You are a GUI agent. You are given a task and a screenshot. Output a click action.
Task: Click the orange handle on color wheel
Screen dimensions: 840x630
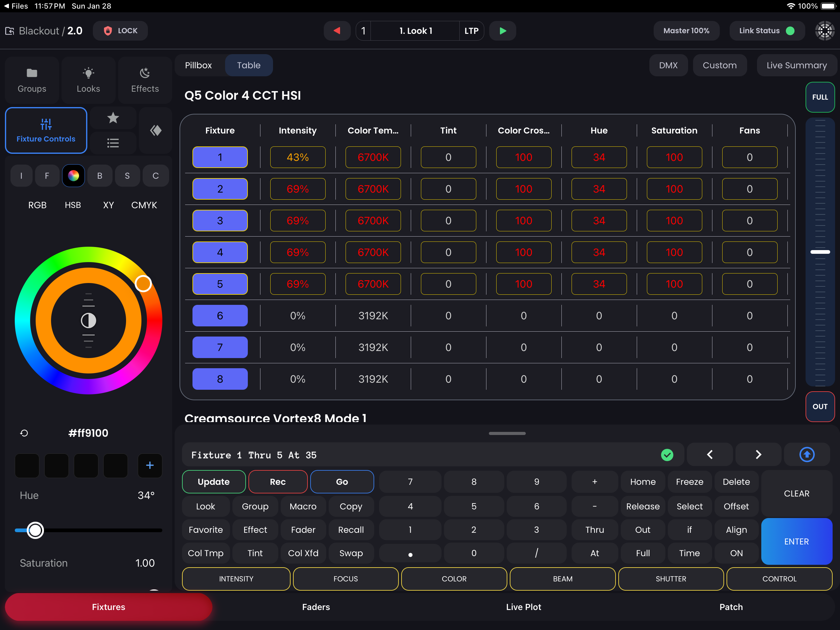[x=143, y=283]
